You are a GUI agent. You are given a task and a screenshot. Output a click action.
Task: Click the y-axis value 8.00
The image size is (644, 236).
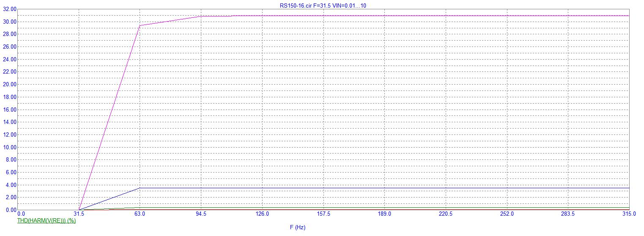tap(11, 160)
